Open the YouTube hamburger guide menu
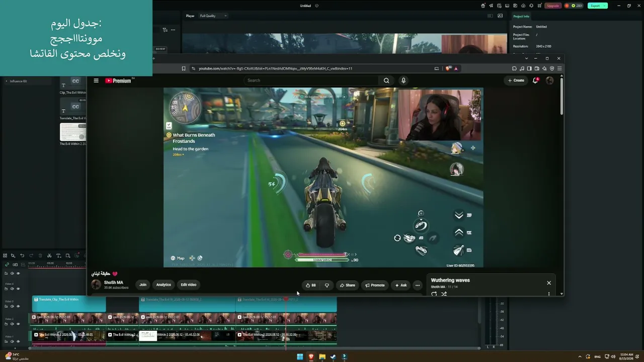 [96, 80]
